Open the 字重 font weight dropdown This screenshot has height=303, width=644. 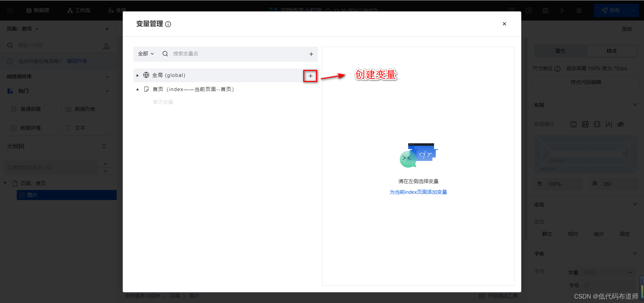(608, 272)
